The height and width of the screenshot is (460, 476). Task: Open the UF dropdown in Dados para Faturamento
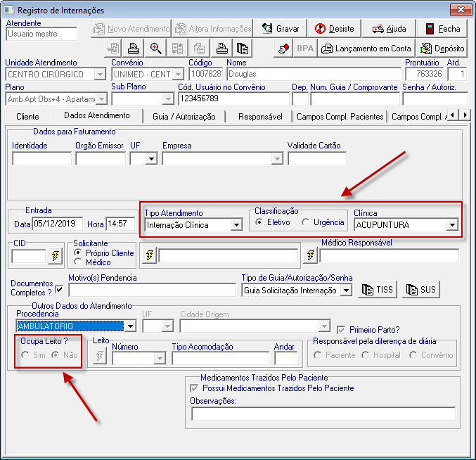coord(151,158)
